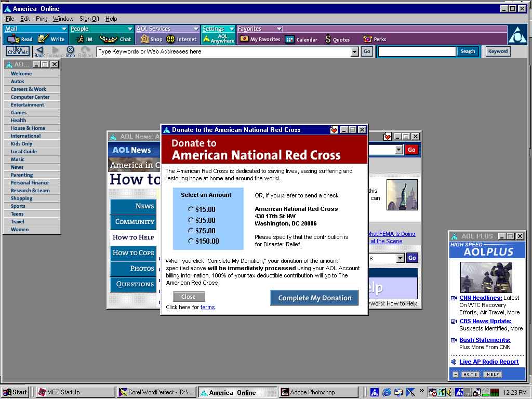This screenshot has height=399, width=532.
Task: Select the $75.00 donation amount
Action: (191, 231)
